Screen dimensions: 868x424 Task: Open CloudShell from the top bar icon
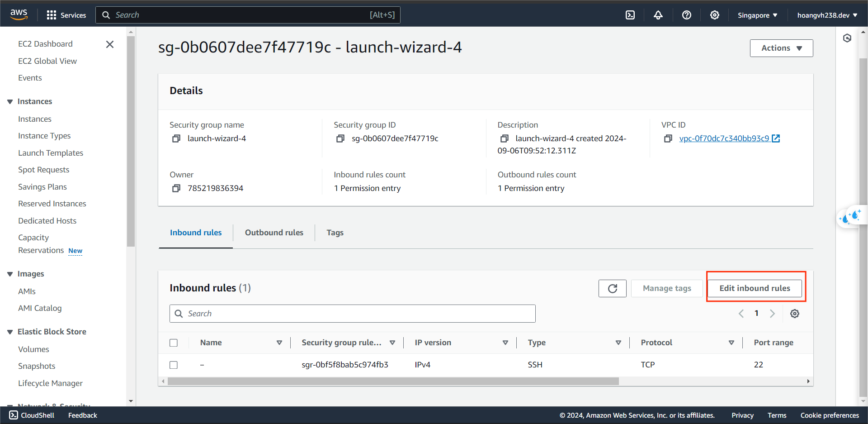(630, 15)
